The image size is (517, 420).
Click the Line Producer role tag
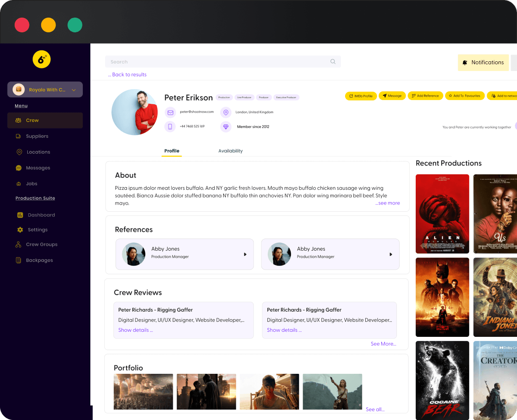pos(244,97)
